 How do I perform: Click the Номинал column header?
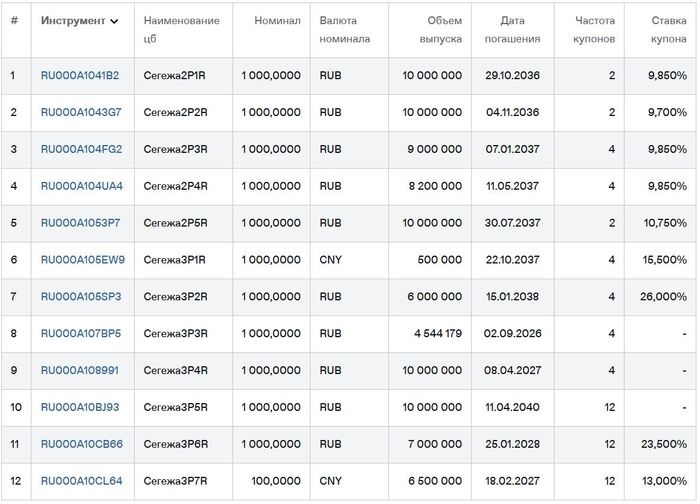coord(277,21)
